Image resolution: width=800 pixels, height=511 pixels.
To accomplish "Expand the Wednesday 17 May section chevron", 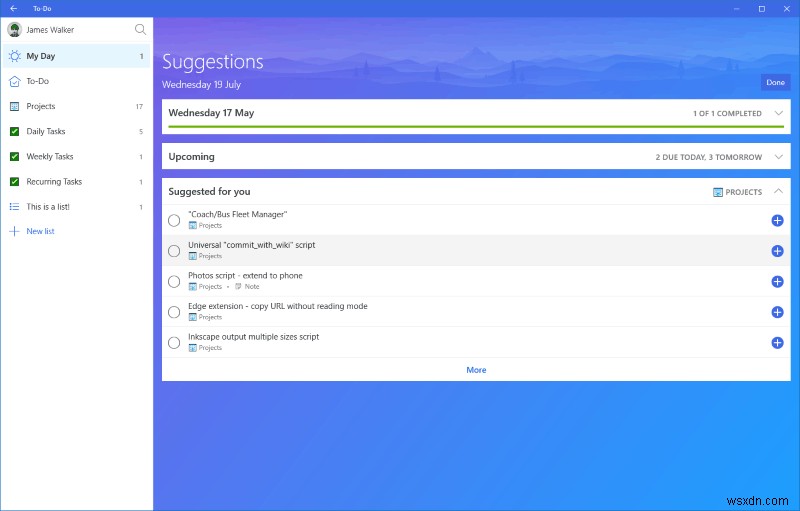I will pyautogui.click(x=778, y=113).
